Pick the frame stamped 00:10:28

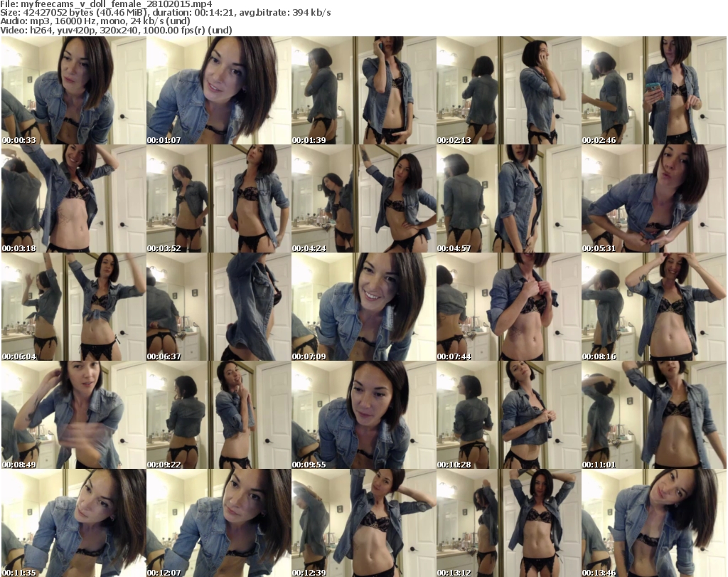click(508, 415)
